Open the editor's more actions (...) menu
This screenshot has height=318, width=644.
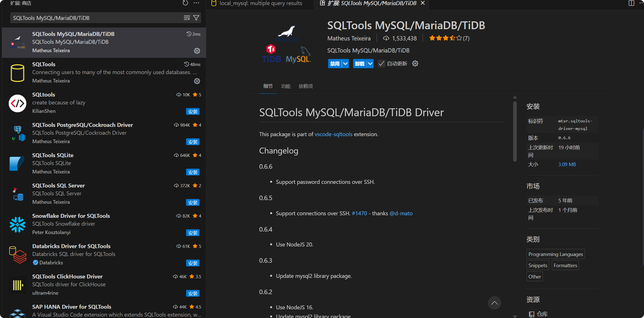[641, 3]
